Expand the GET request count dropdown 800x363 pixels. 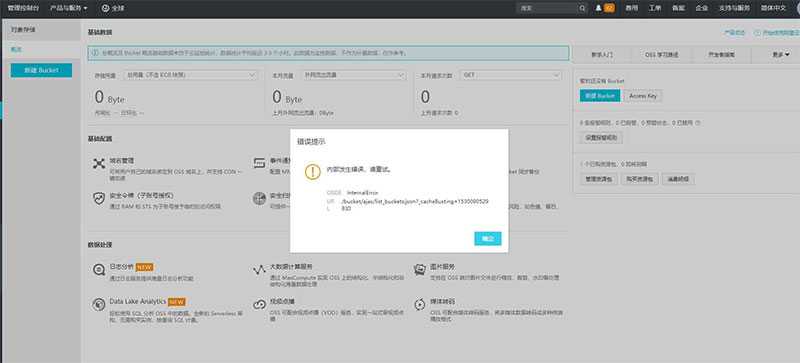tap(511, 75)
